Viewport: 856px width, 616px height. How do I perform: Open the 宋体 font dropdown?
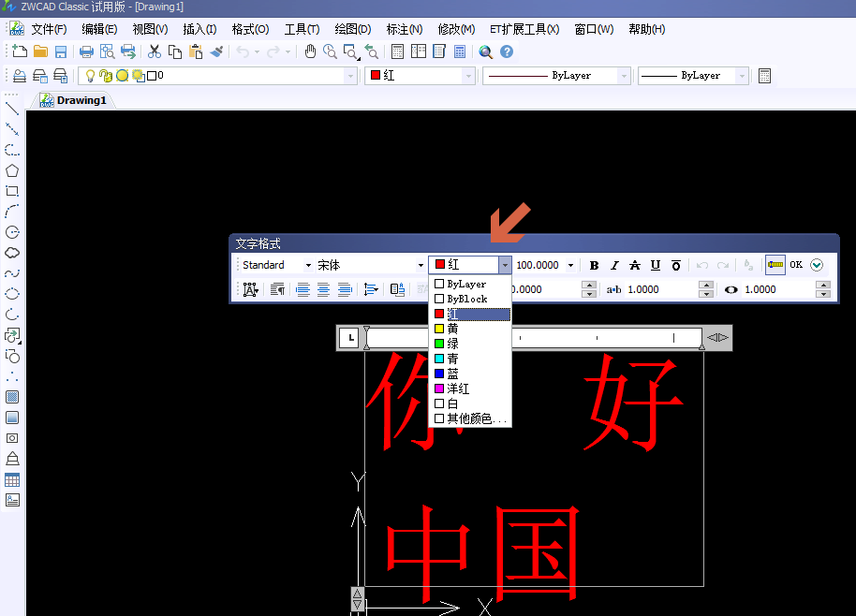coord(419,264)
